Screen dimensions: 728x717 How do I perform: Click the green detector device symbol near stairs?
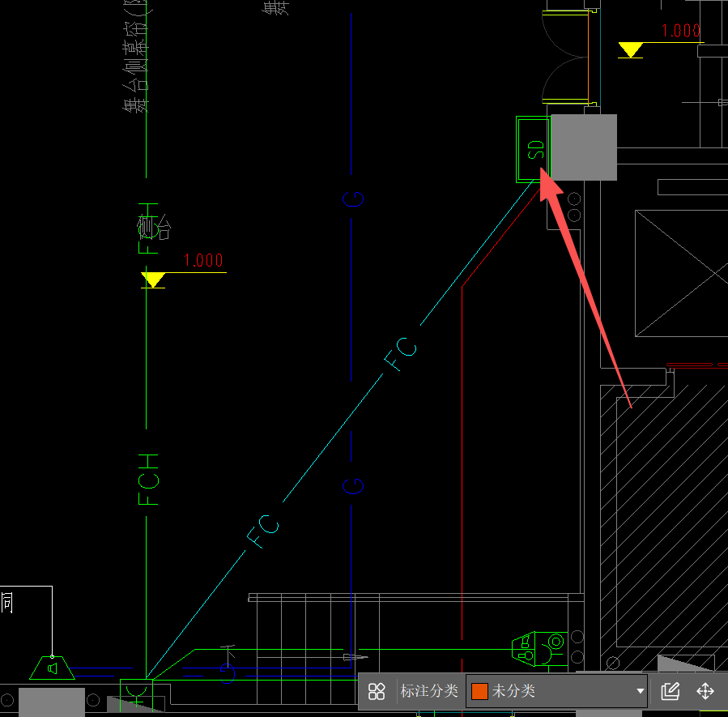539,649
